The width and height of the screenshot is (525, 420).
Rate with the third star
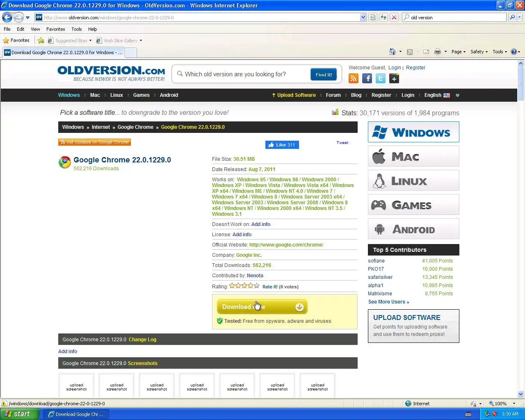(244, 286)
